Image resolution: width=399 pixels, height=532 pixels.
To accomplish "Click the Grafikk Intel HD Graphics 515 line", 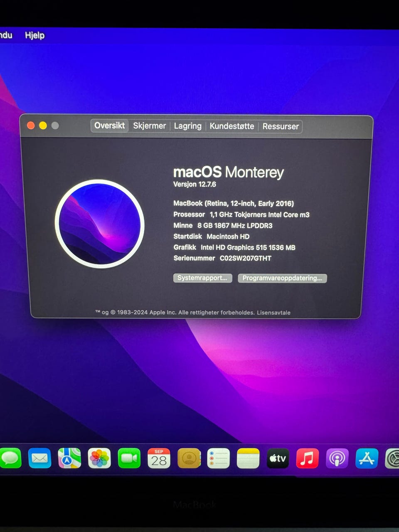I will pyautogui.click(x=234, y=247).
